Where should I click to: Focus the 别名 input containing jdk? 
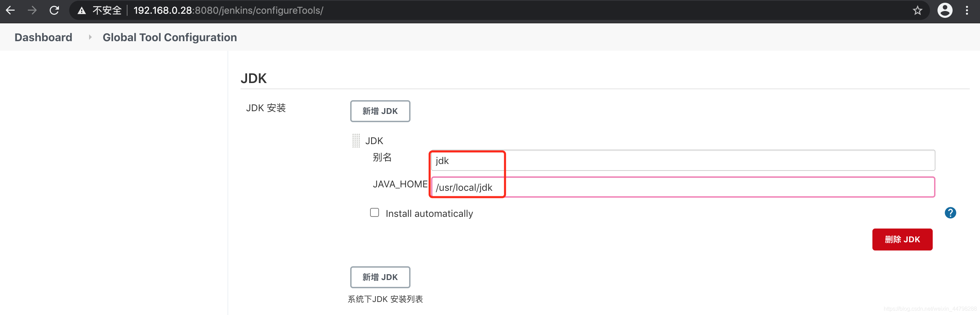coord(683,161)
